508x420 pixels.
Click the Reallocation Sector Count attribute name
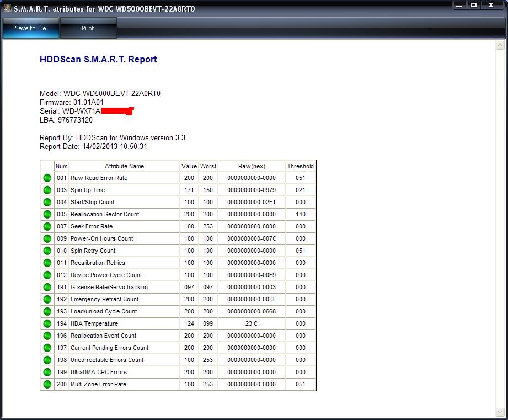tap(105, 214)
